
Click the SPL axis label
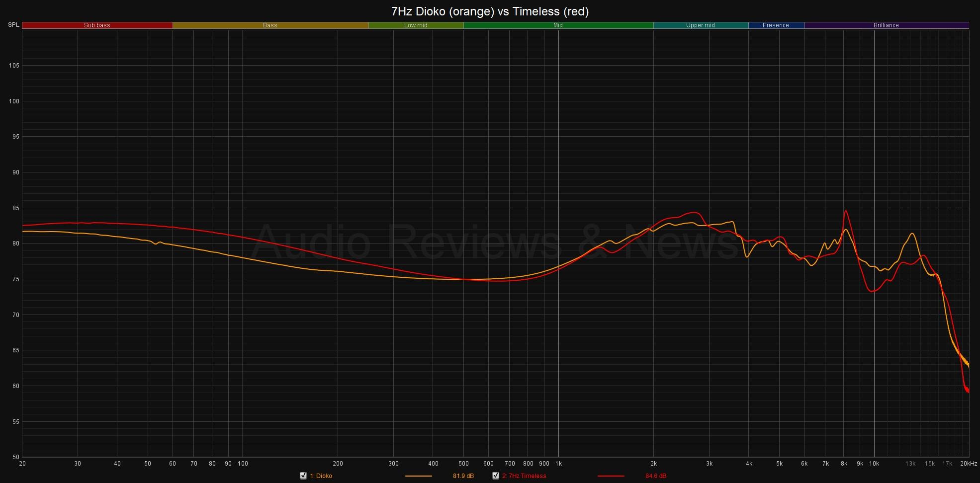(x=14, y=25)
